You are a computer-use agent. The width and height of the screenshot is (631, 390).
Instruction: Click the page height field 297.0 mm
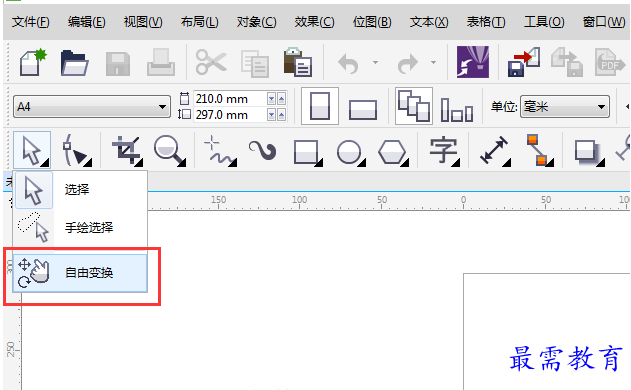pos(229,115)
